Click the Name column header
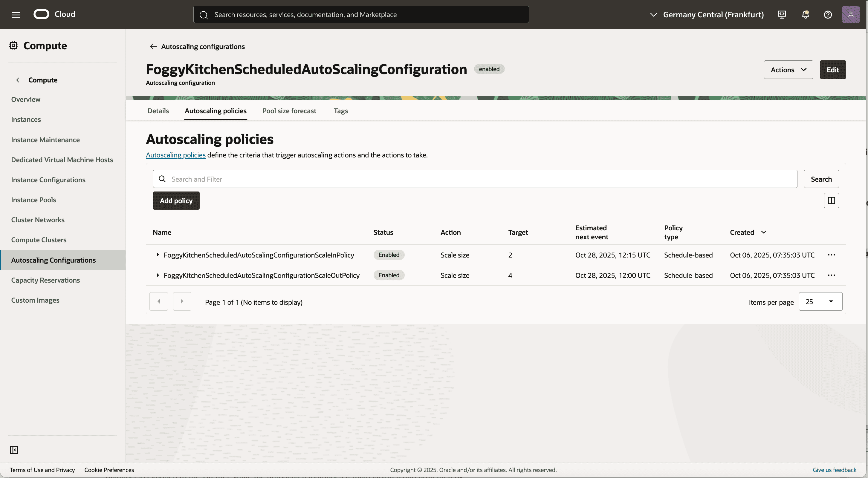Image resolution: width=868 pixels, height=478 pixels. click(162, 232)
